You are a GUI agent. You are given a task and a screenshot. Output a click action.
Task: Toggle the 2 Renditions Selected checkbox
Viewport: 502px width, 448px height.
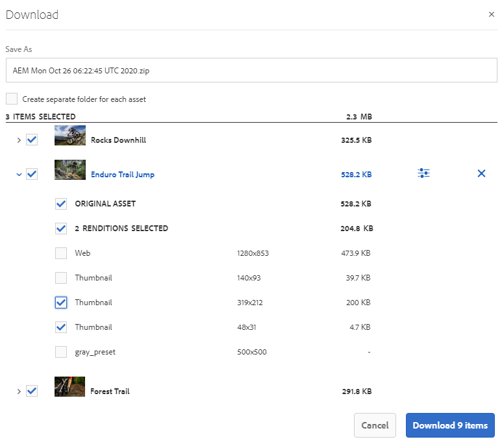click(x=61, y=229)
